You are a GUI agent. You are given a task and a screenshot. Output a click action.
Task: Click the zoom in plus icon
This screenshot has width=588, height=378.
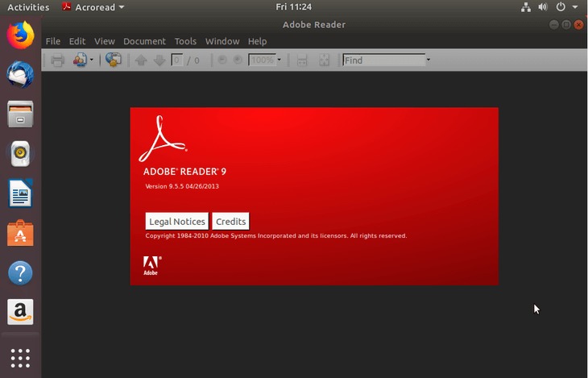click(x=238, y=60)
